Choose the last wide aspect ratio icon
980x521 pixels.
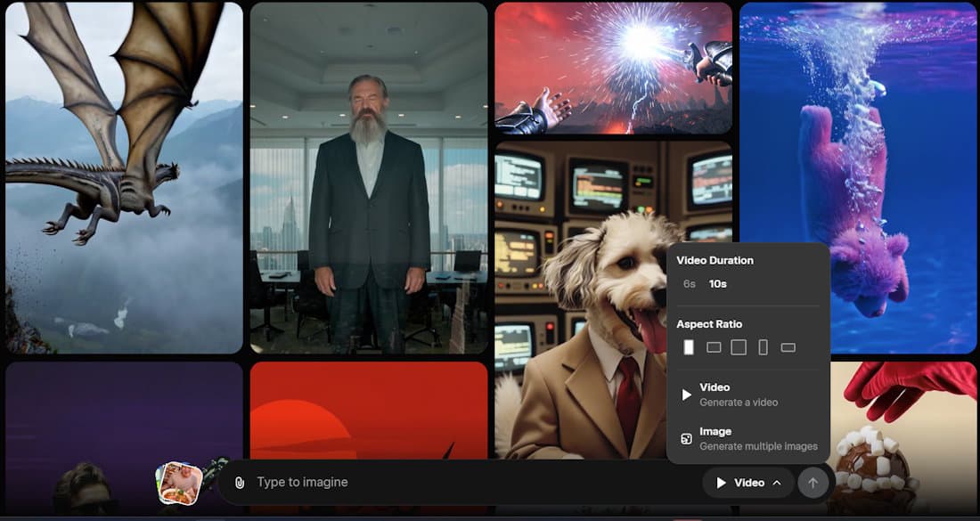pyautogui.click(x=788, y=347)
